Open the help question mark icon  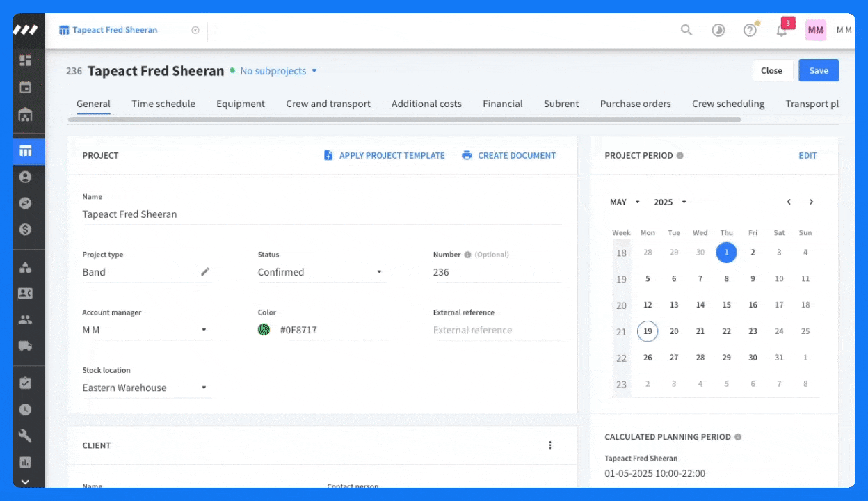(x=750, y=30)
